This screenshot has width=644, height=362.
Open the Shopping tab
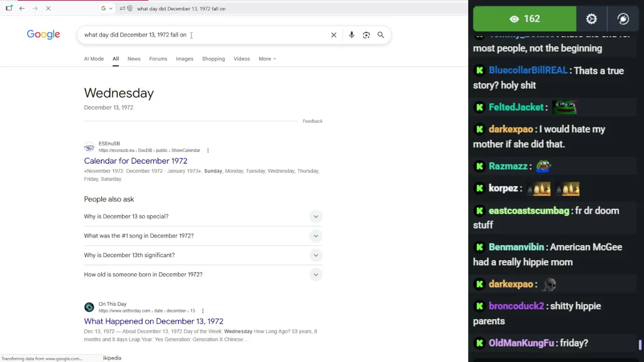coord(213,59)
